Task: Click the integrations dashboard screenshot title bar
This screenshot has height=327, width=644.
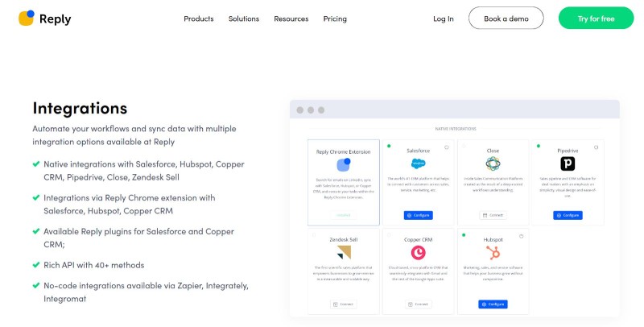Action: tap(455, 110)
